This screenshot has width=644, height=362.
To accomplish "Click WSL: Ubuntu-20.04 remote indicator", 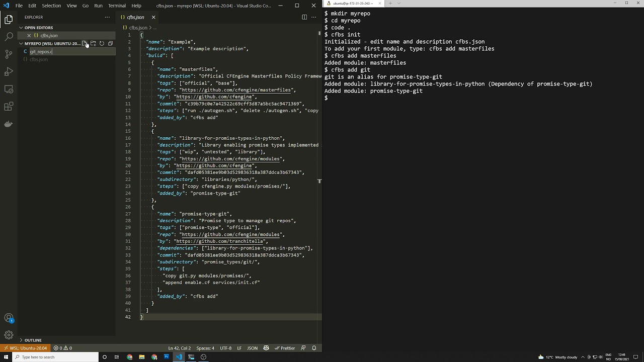I will [25, 348].
